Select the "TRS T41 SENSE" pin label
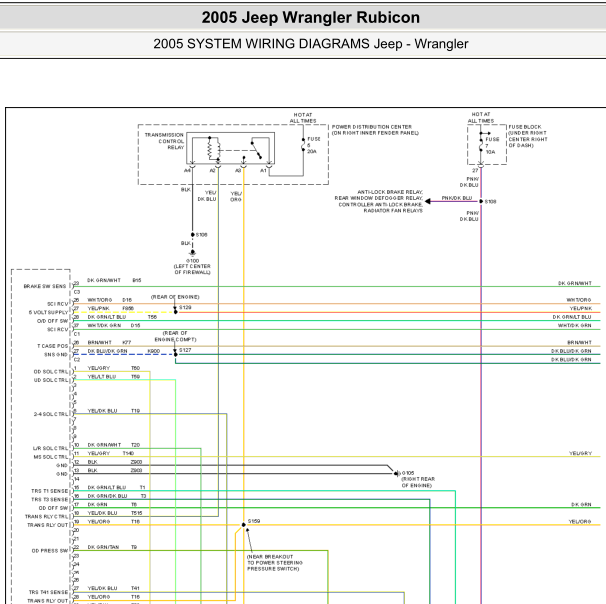This screenshot has height=604, width=606. (x=48, y=592)
